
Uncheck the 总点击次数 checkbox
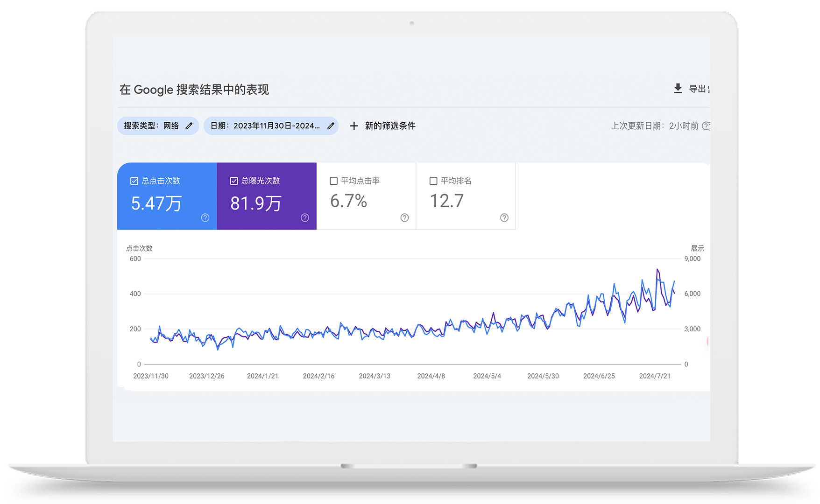tap(134, 181)
